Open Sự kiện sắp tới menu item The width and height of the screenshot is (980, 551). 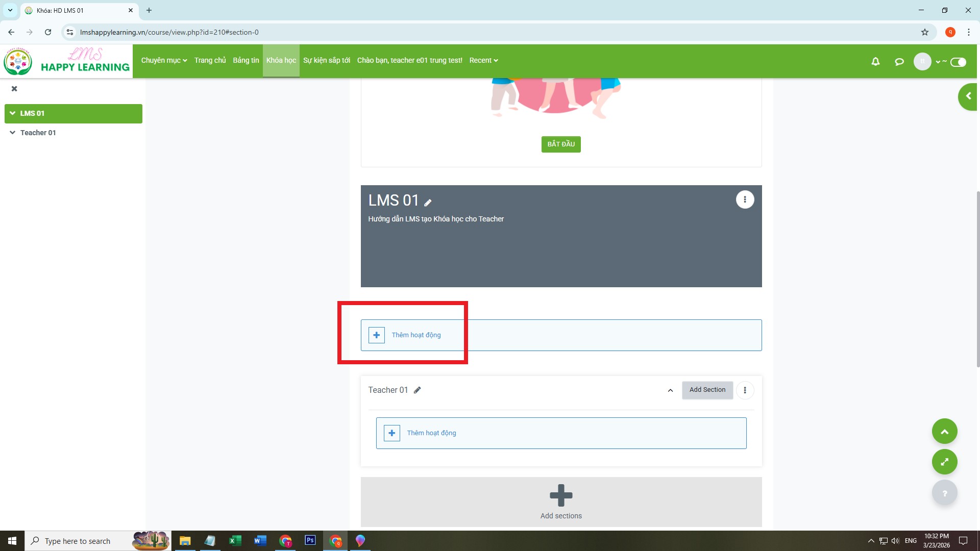pos(326,60)
